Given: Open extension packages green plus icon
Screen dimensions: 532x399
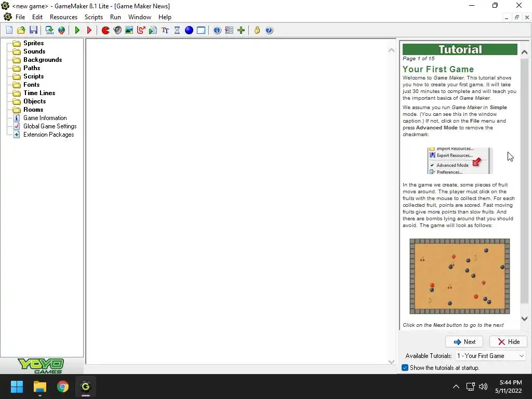Looking at the screenshot, I should point(241,30).
